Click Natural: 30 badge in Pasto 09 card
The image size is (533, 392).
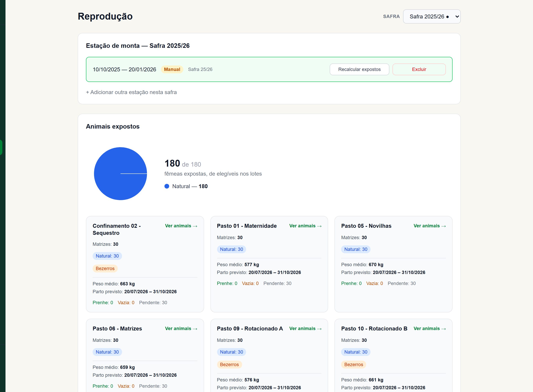pyautogui.click(x=231, y=352)
